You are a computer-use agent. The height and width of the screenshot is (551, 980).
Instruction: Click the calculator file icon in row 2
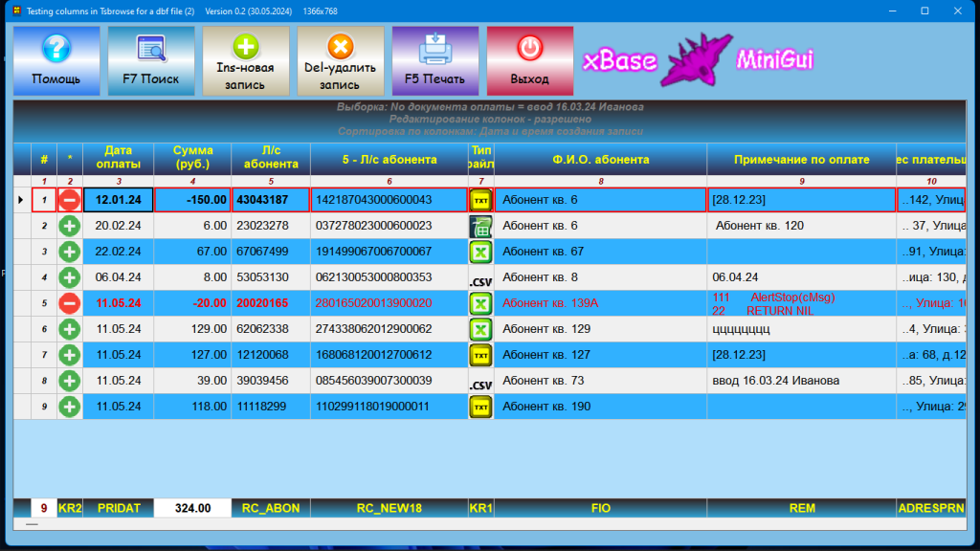pos(480,226)
